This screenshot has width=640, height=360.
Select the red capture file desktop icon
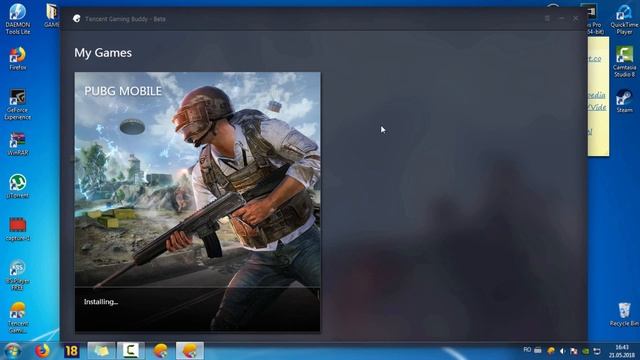point(18,229)
